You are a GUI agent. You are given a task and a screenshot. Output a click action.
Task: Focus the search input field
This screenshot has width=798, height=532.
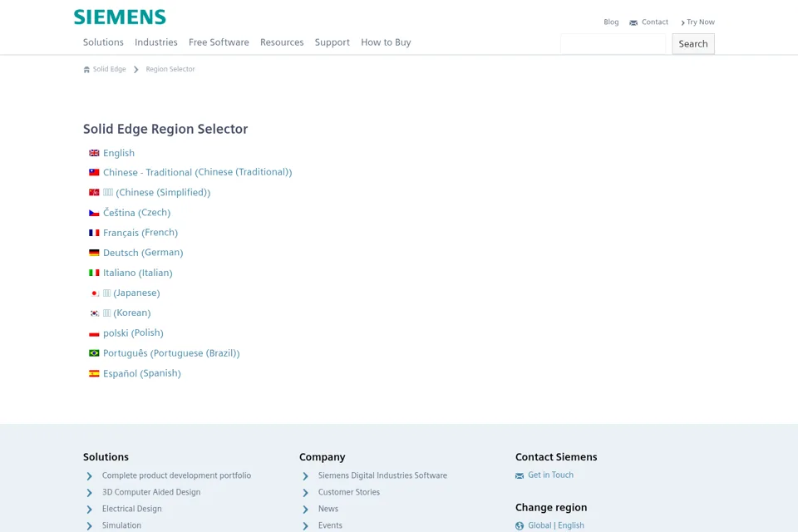(x=613, y=44)
